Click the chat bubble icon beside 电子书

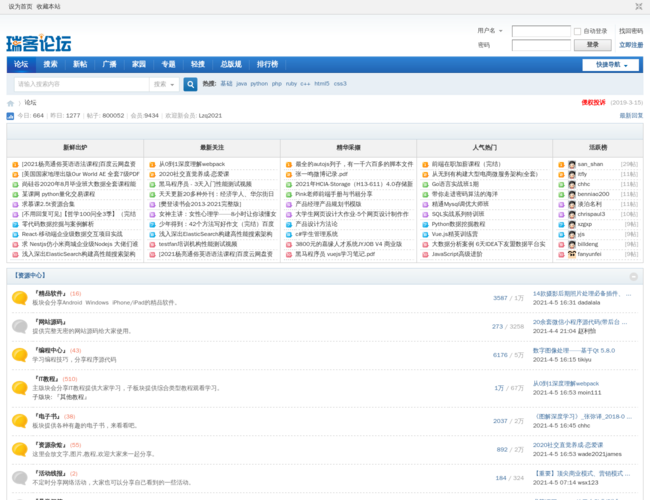point(19,420)
